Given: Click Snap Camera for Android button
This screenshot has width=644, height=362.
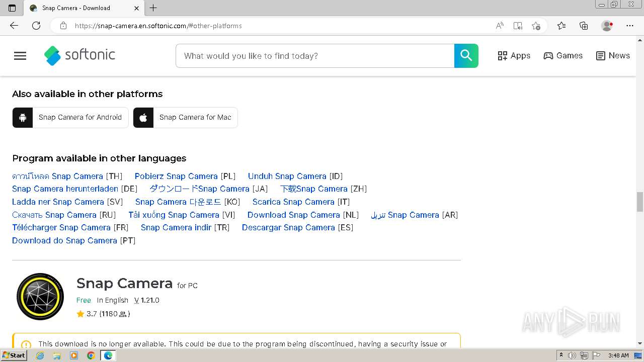Looking at the screenshot, I should point(70,118).
